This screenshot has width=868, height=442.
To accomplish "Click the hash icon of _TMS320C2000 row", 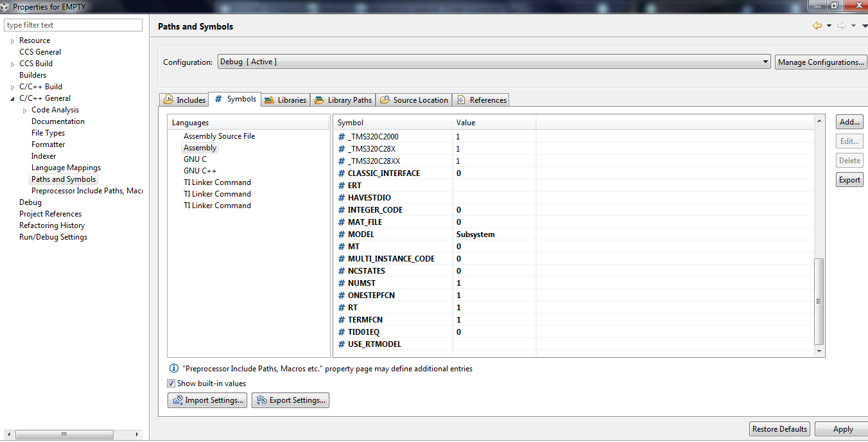I will [x=342, y=137].
